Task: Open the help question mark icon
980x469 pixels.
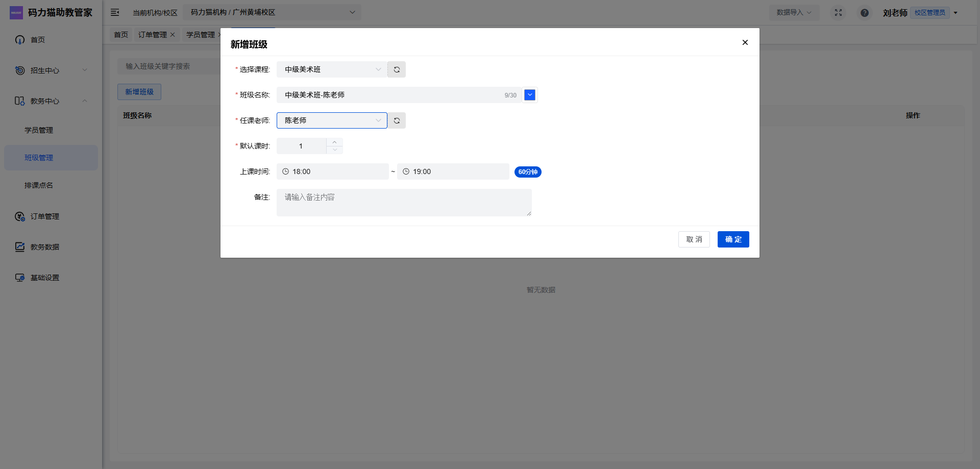Action: [864, 13]
